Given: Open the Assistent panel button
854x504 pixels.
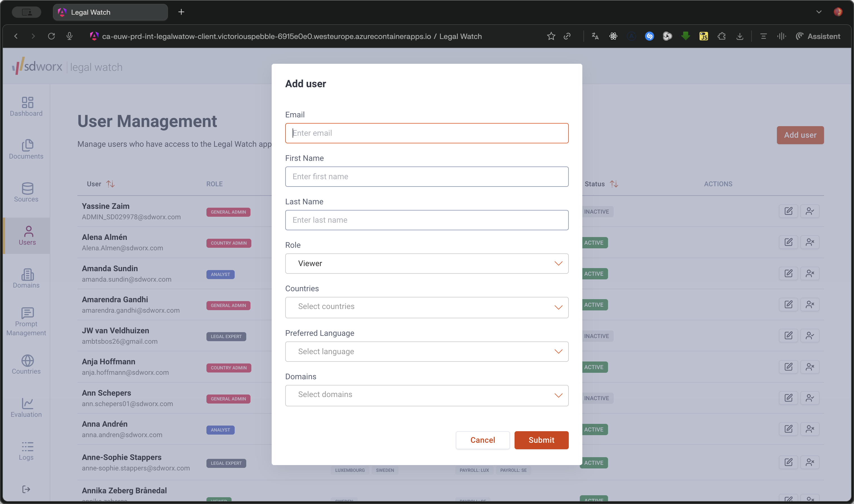Looking at the screenshot, I should pos(818,36).
